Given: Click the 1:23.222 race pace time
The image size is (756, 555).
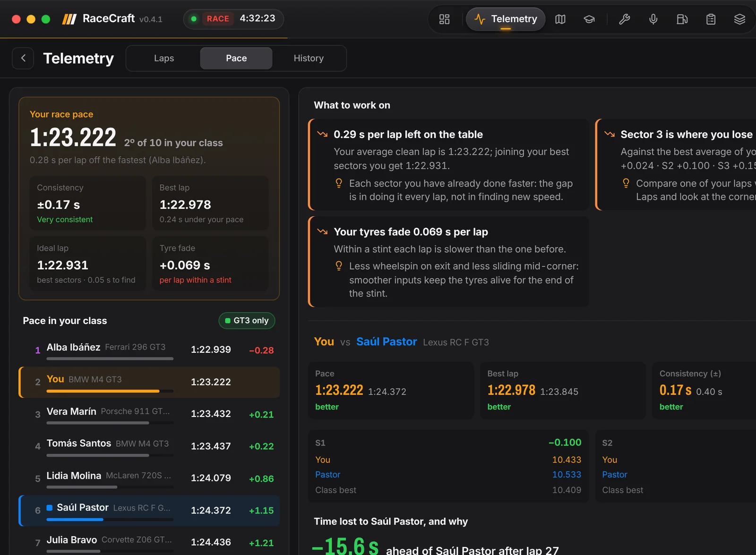Looking at the screenshot, I should [73, 138].
